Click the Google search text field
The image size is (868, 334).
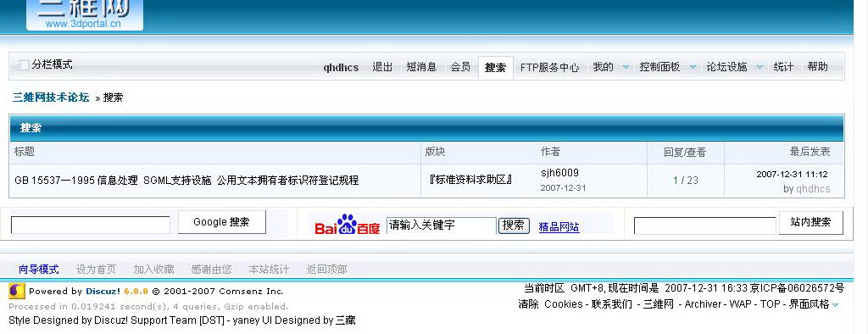click(x=91, y=225)
